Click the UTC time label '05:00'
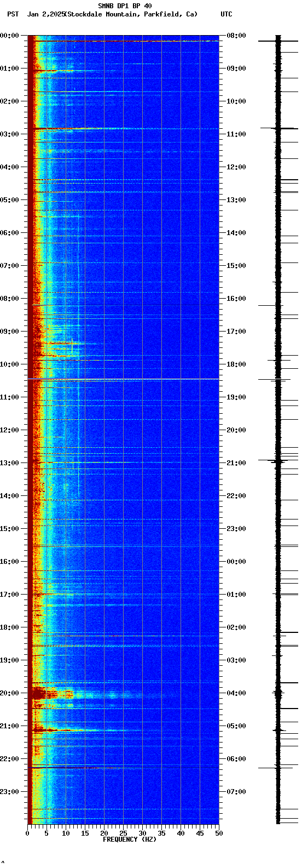Image resolution: width=302 pixels, height=868 pixels. (236, 726)
